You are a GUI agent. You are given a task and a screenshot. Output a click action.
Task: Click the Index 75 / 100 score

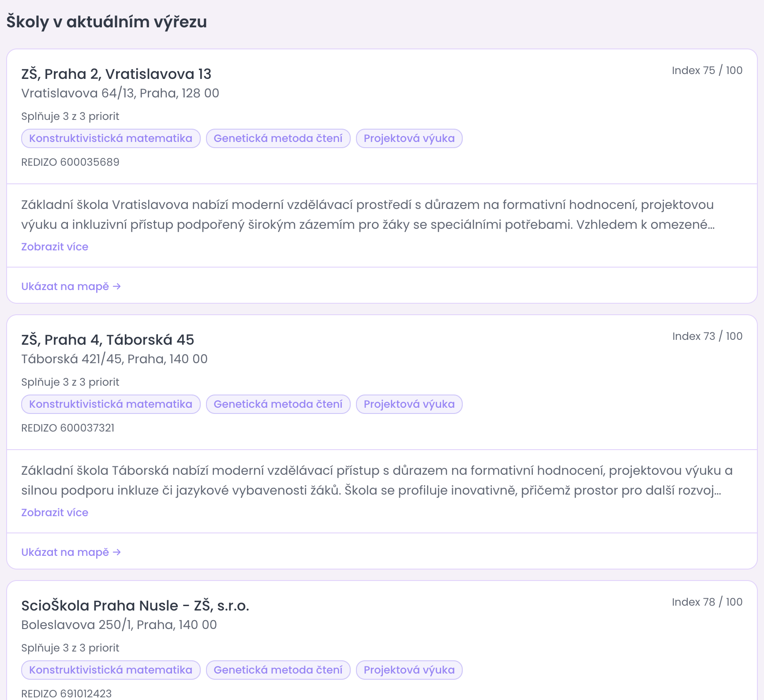(x=707, y=71)
